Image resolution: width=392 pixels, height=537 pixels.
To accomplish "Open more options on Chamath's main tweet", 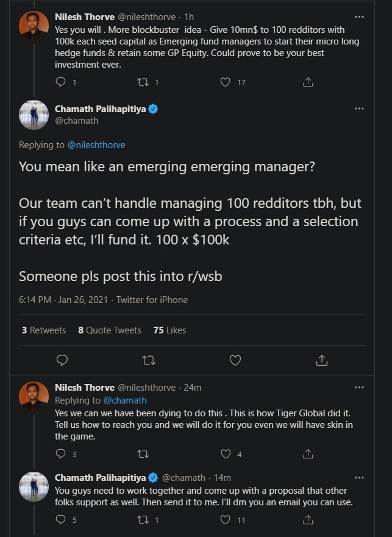I will pyautogui.click(x=359, y=108).
